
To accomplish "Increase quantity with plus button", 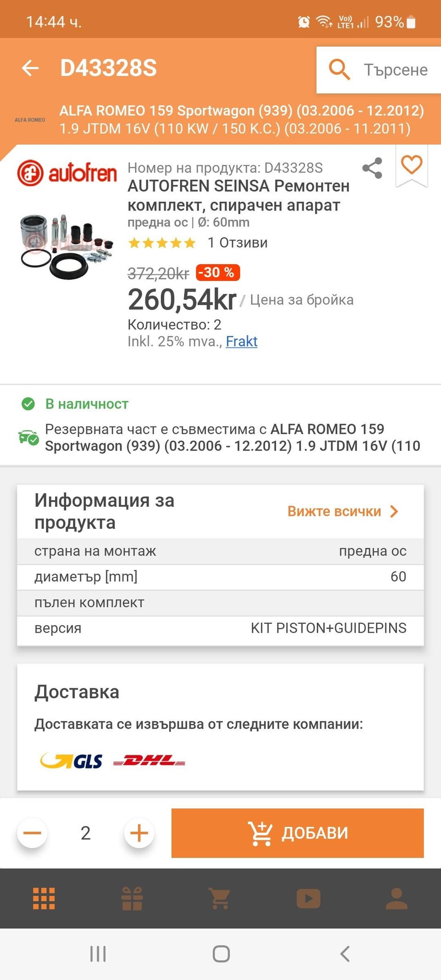I will coord(139,833).
